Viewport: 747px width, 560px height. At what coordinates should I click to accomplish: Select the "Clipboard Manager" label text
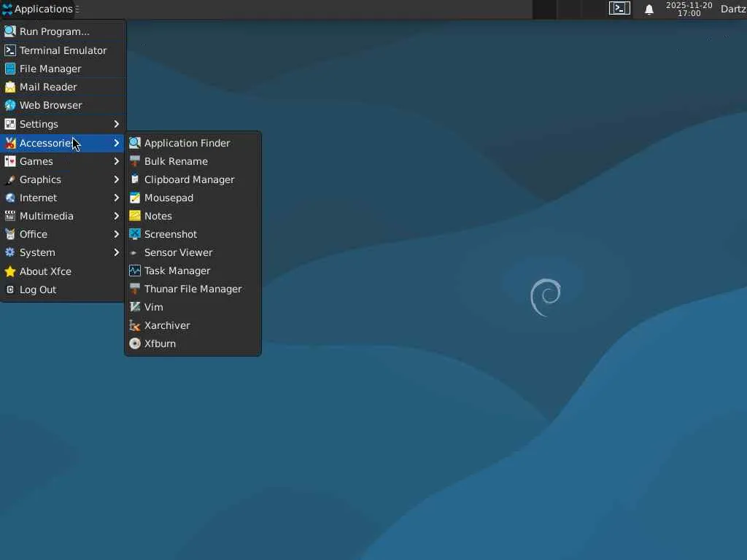189,179
